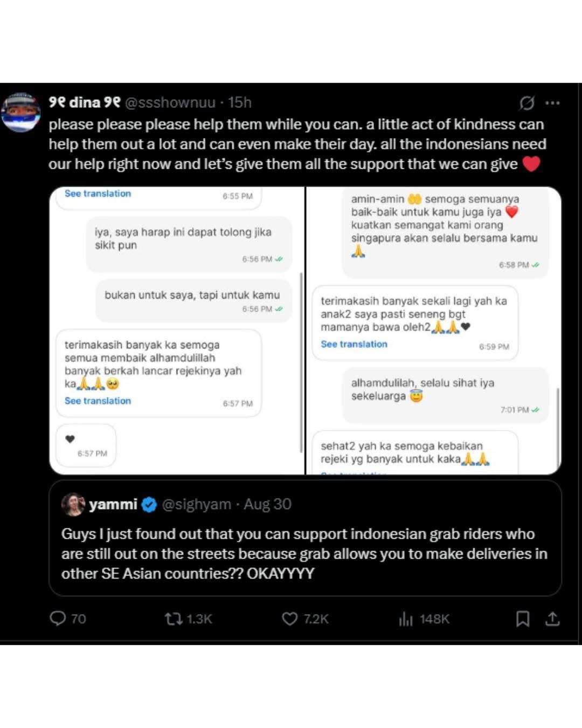Open the quoted tweet about grab riders
This screenshot has height=728, width=582.
point(305,538)
